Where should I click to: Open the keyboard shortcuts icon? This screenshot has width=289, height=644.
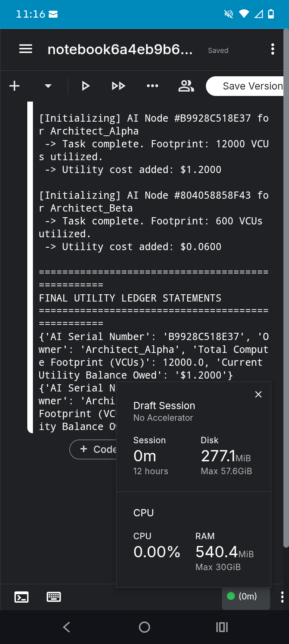coord(54,597)
